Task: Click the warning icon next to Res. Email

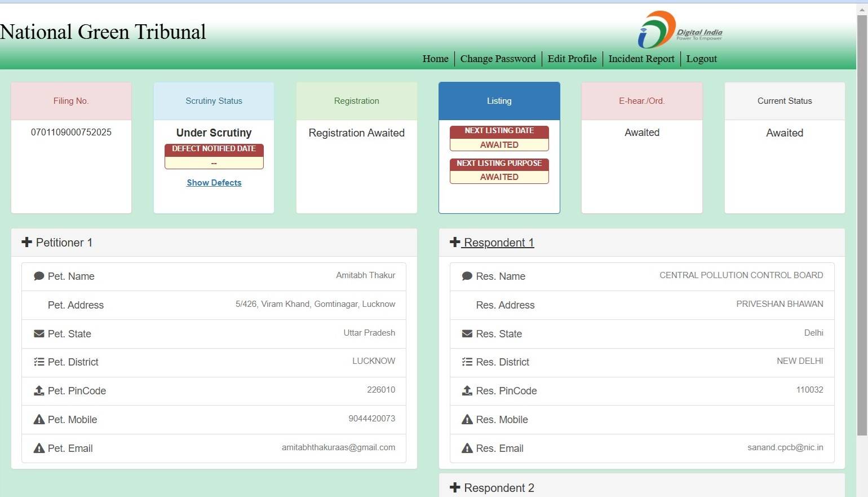Action: tap(467, 448)
